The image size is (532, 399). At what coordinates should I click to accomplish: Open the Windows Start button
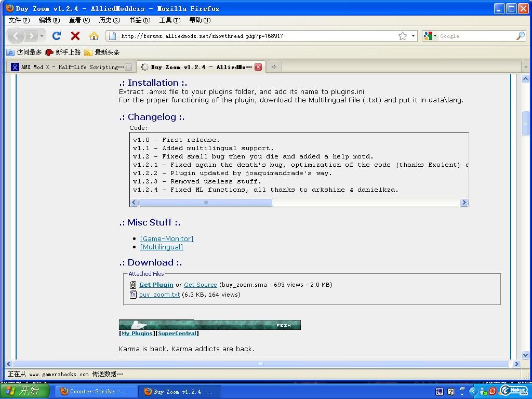[x=25, y=391]
